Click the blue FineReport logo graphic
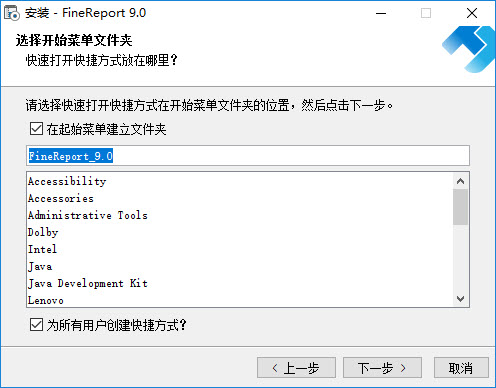Image resolution: width=496 pixels, height=388 pixels. click(468, 49)
